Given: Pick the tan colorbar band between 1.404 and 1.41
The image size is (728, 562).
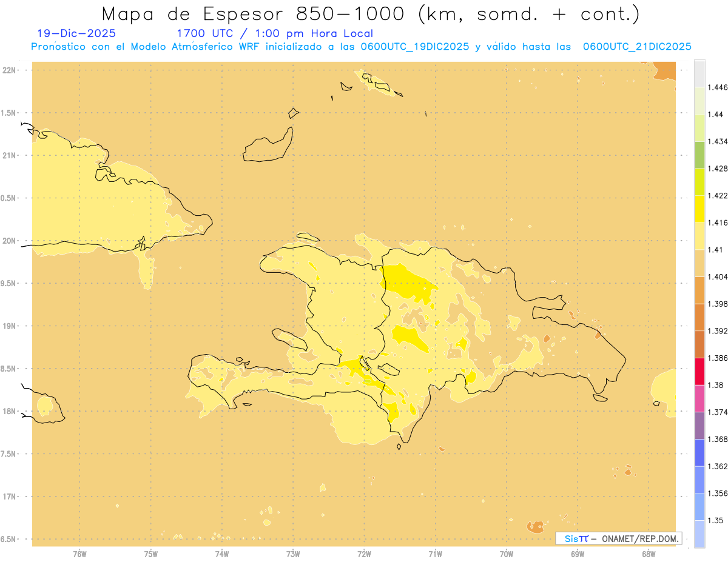Looking at the screenshot, I should click(x=699, y=263).
